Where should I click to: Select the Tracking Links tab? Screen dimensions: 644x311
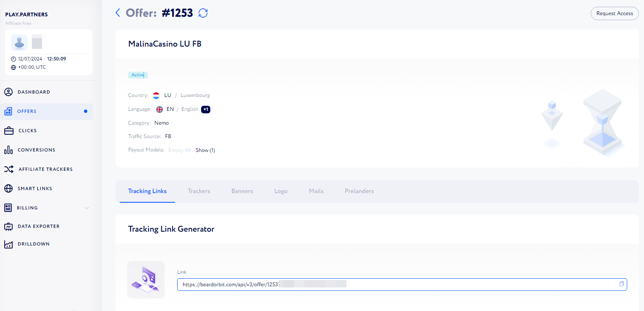click(x=147, y=191)
